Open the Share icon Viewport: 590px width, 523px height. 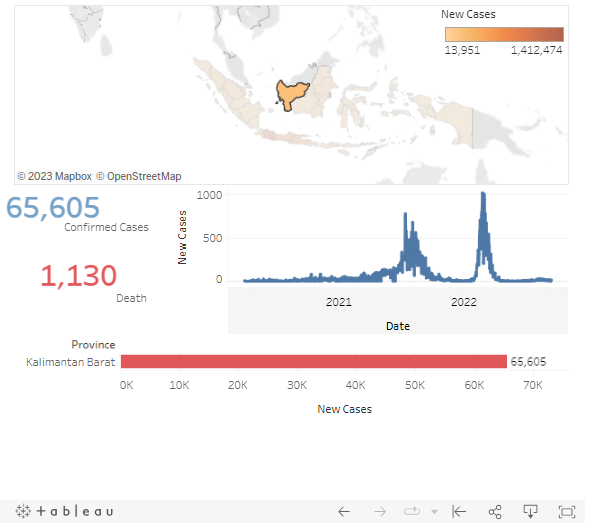[x=495, y=512]
